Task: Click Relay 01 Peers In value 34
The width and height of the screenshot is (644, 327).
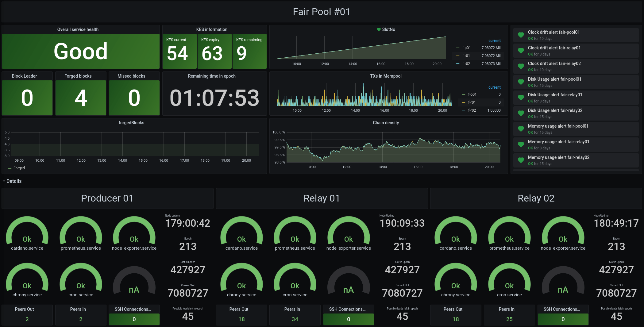Action: 295,319
